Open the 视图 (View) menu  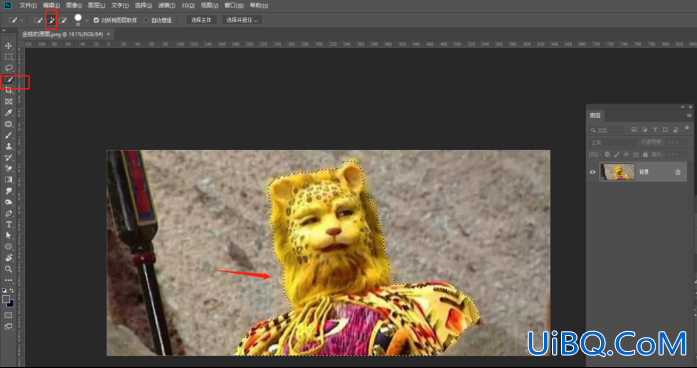click(209, 5)
